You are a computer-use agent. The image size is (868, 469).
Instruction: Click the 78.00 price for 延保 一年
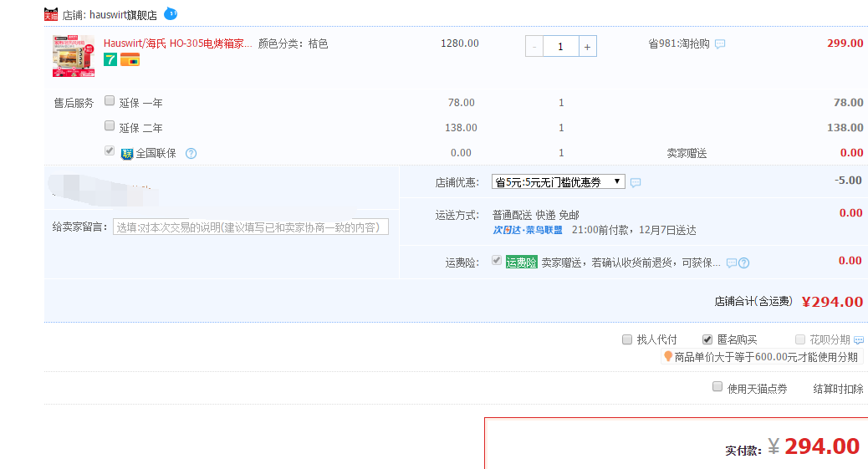coord(461,103)
